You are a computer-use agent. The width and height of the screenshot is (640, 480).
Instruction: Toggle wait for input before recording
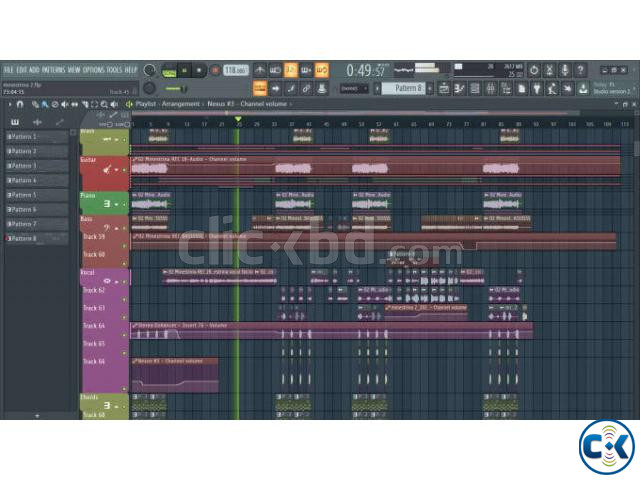click(275, 70)
